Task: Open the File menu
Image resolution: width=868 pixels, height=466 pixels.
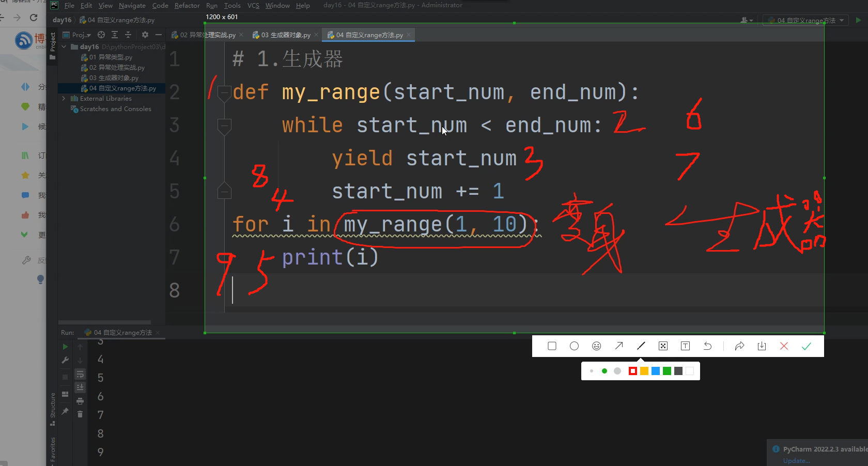Action: pos(69,6)
